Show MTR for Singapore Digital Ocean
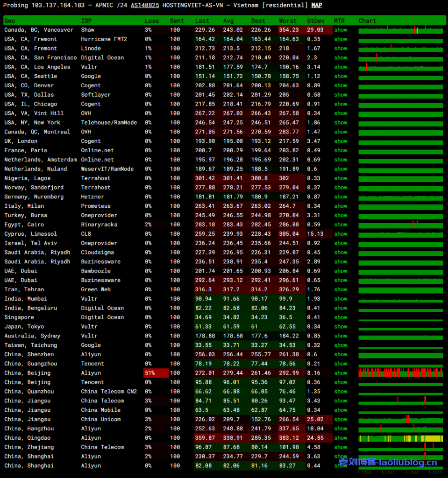This screenshot has height=478, width=448. (x=341, y=317)
